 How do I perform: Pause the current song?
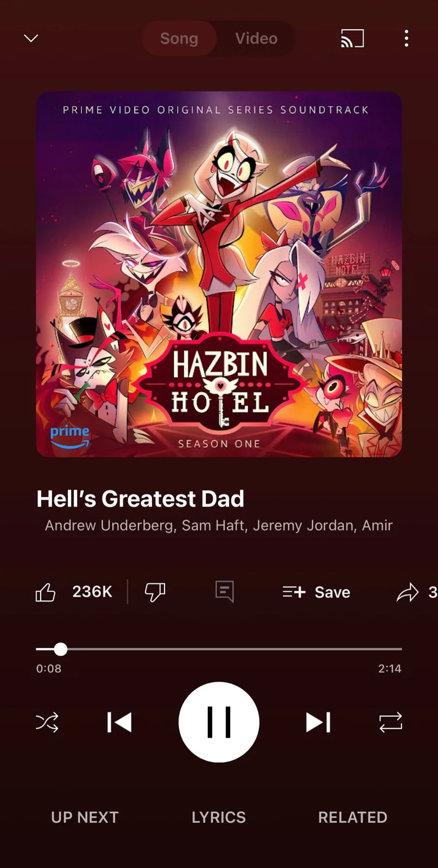(x=219, y=722)
